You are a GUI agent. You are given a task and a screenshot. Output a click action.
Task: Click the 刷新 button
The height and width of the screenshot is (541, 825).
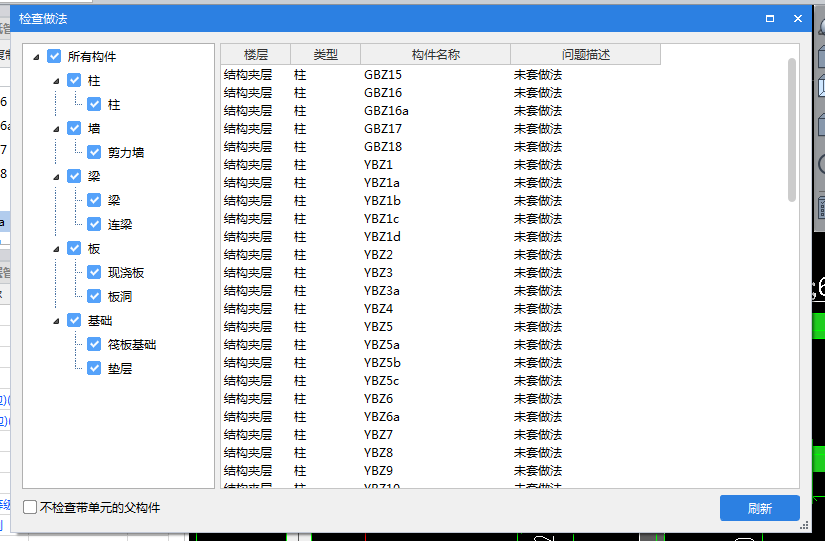(x=760, y=508)
